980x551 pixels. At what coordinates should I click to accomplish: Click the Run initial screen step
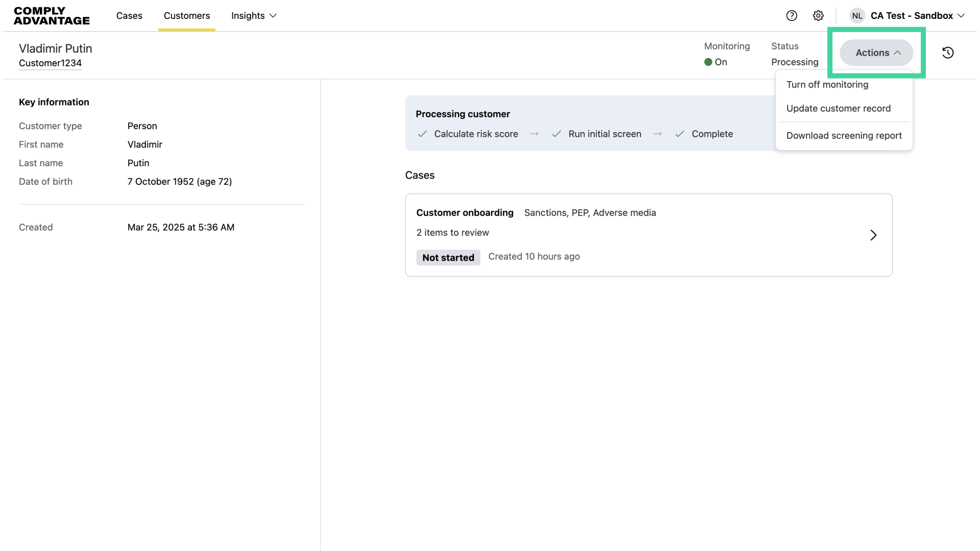coord(604,134)
